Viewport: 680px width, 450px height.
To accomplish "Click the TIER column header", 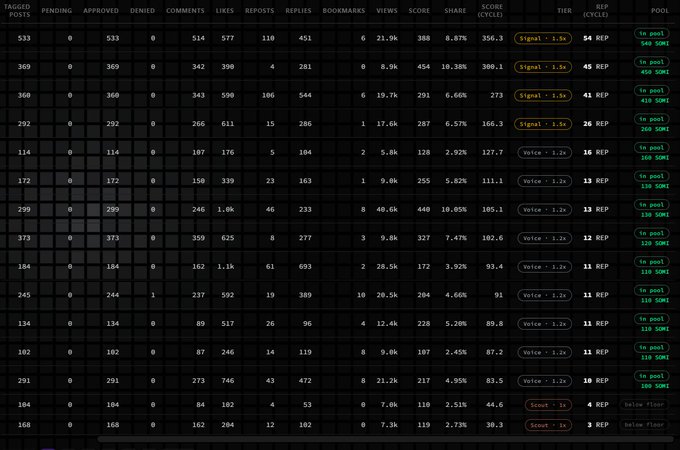I will click(564, 10).
